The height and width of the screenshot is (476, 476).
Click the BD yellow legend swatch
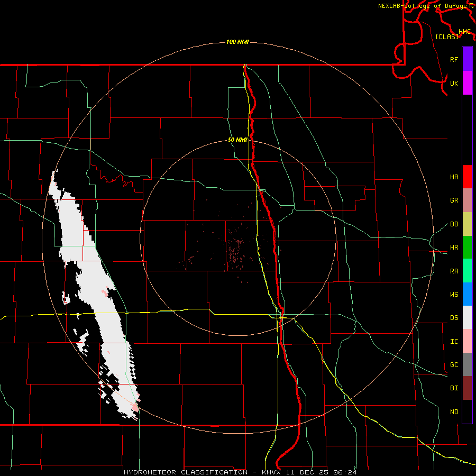(467, 224)
